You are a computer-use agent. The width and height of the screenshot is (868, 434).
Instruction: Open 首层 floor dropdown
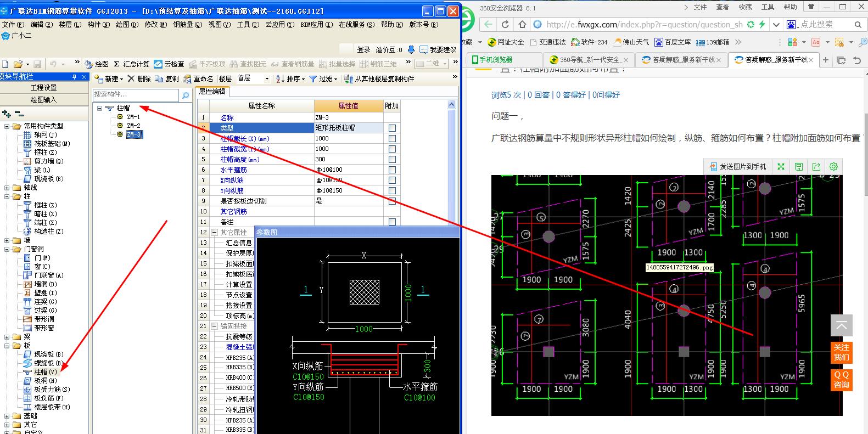[267, 79]
